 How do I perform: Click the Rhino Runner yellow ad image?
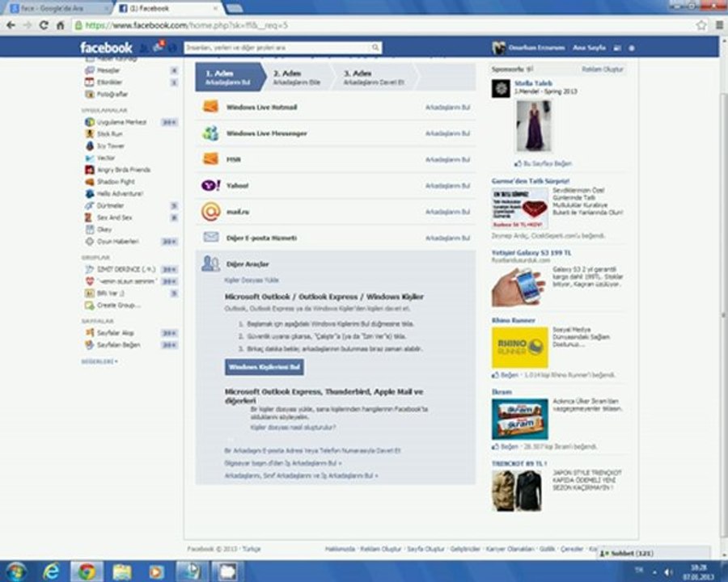pos(520,347)
